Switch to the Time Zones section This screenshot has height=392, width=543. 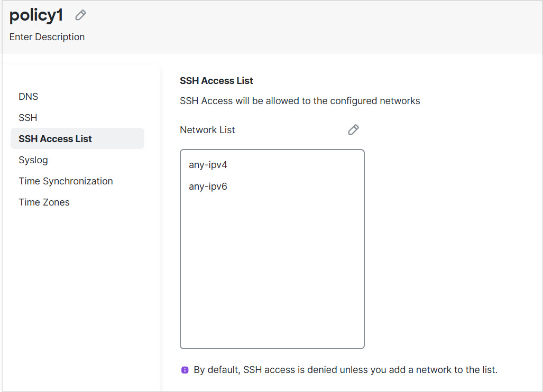coord(44,202)
